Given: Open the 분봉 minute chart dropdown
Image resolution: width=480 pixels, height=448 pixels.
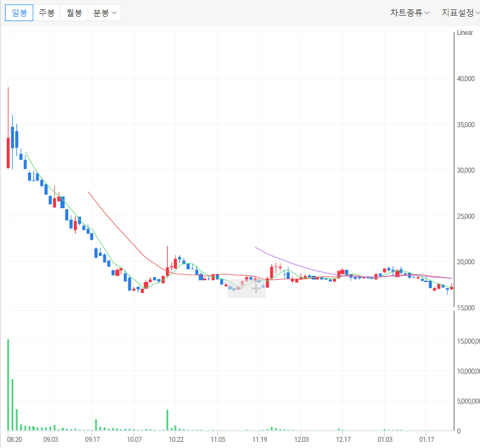Looking at the screenshot, I should coord(104,13).
